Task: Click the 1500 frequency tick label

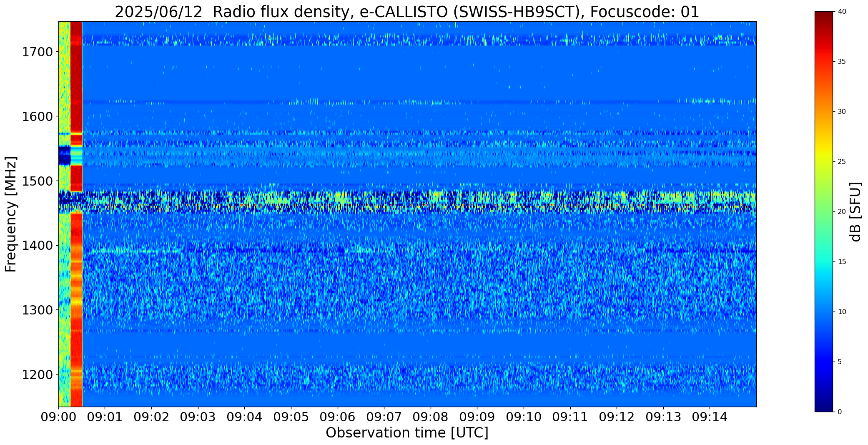Action: point(37,181)
